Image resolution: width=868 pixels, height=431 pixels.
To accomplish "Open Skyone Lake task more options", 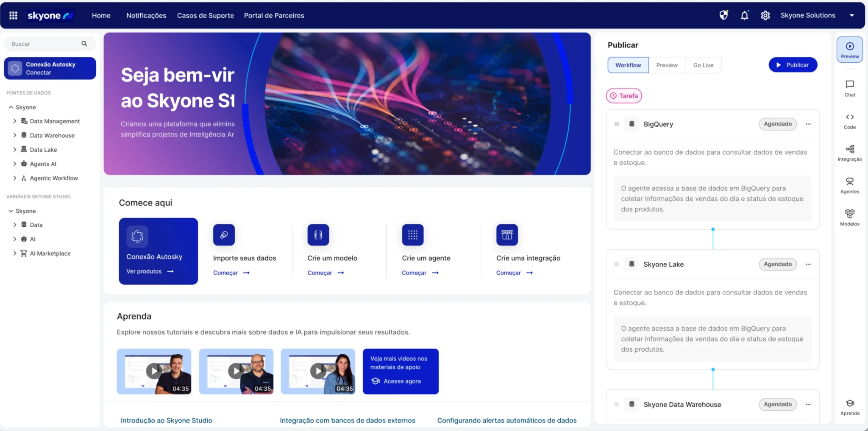I will click(808, 264).
